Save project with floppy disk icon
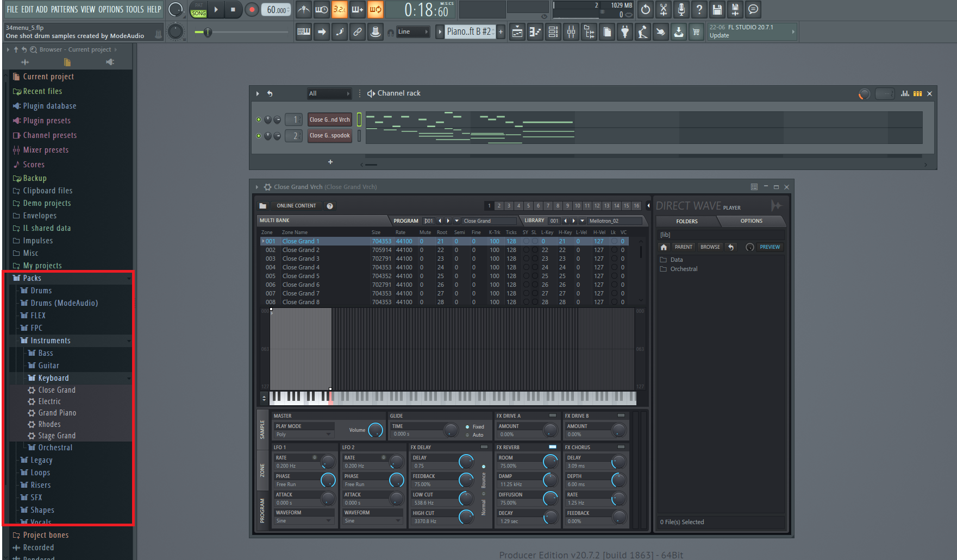The height and width of the screenshot is (560, 957). tap(717, 9)
